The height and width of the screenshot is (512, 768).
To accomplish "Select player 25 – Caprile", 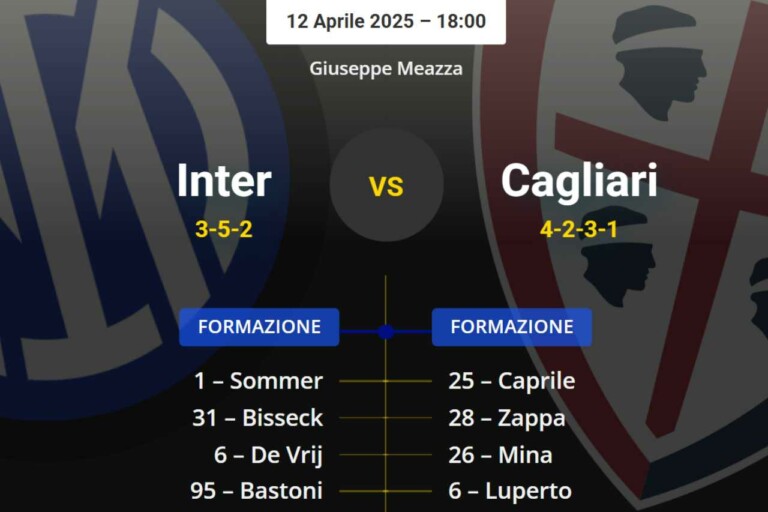I will tap(512, 381).
